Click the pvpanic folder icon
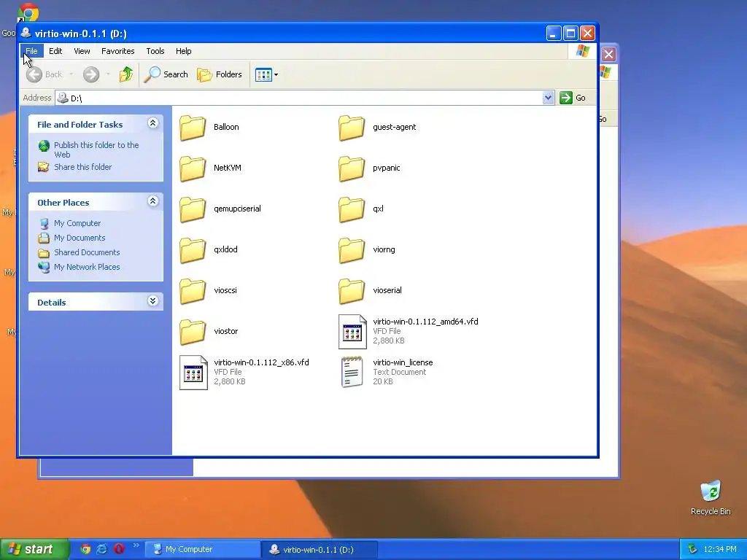Image resolution: width=747 pixels, height=560 pixels. (352, 168)
